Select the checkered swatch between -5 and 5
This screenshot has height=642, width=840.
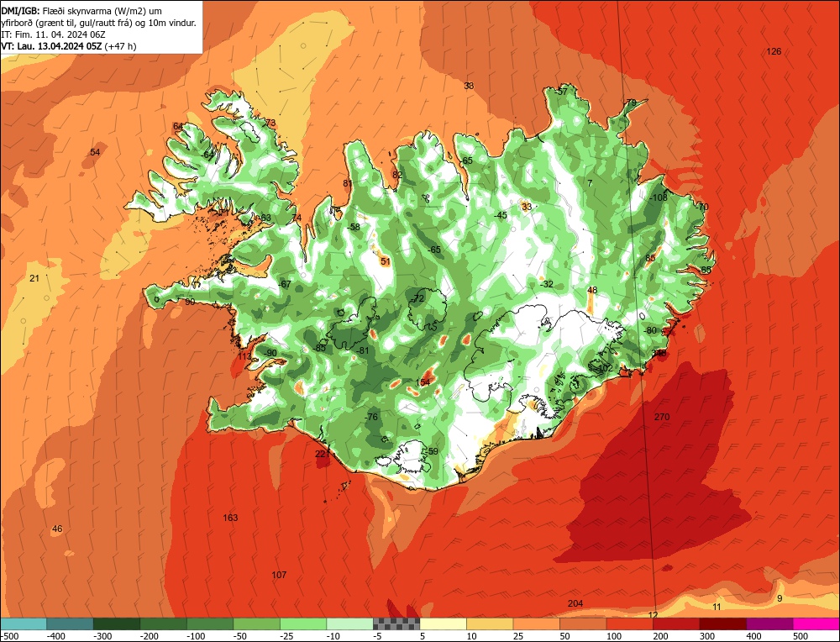click(396, 624)
